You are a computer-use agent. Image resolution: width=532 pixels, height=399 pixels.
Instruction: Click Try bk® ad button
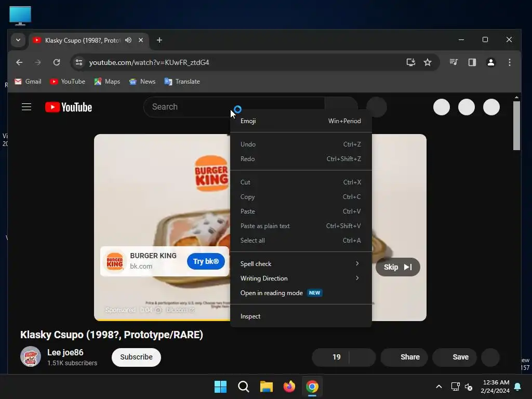tap(206, 261)
